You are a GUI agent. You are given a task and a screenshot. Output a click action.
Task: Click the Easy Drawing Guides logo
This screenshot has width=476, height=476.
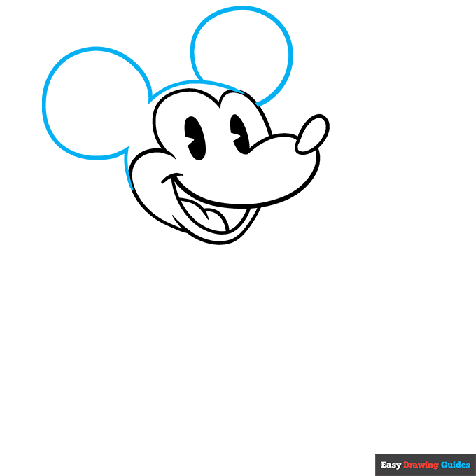(x=425, y=465)
